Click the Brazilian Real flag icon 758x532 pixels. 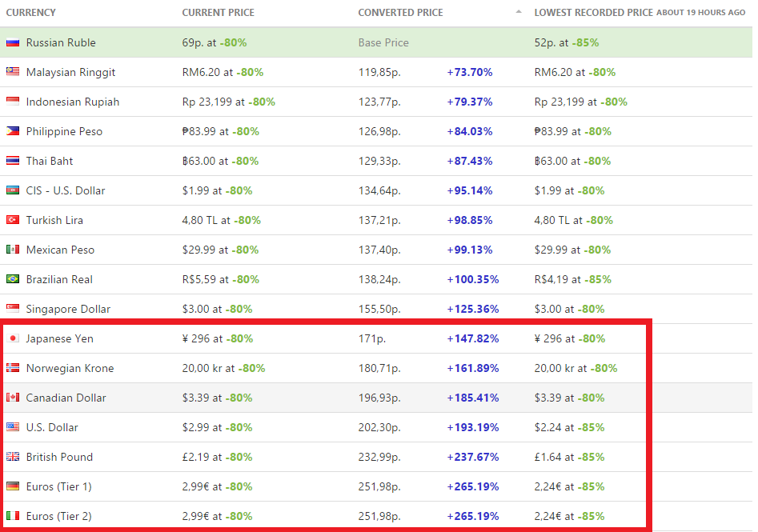point(12,279)
